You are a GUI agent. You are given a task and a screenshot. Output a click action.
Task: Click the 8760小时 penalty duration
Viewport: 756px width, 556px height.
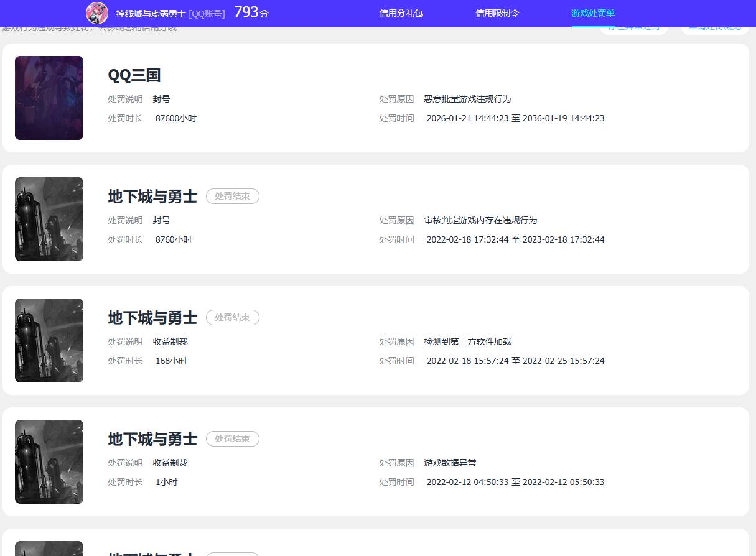coord(174,239)
